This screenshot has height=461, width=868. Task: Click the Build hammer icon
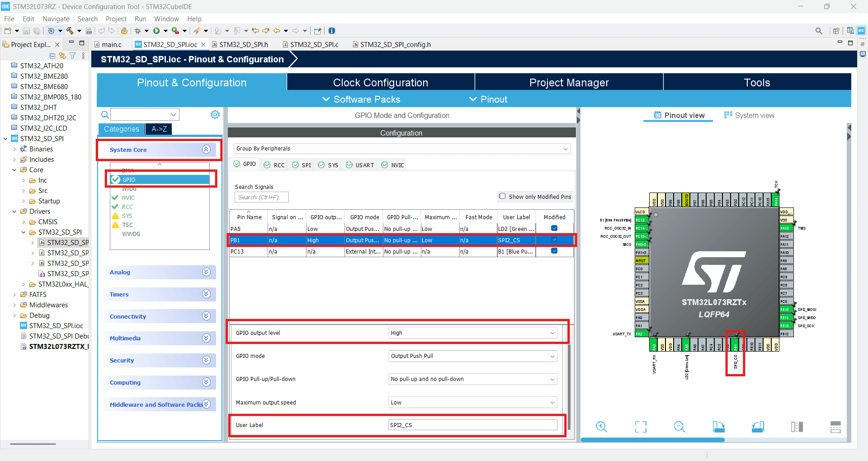tap(70, 31)
